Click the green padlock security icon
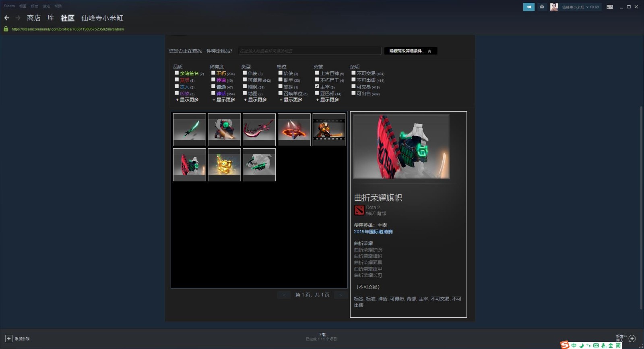This screenshot has width=644, height=349. coord(6,29)
